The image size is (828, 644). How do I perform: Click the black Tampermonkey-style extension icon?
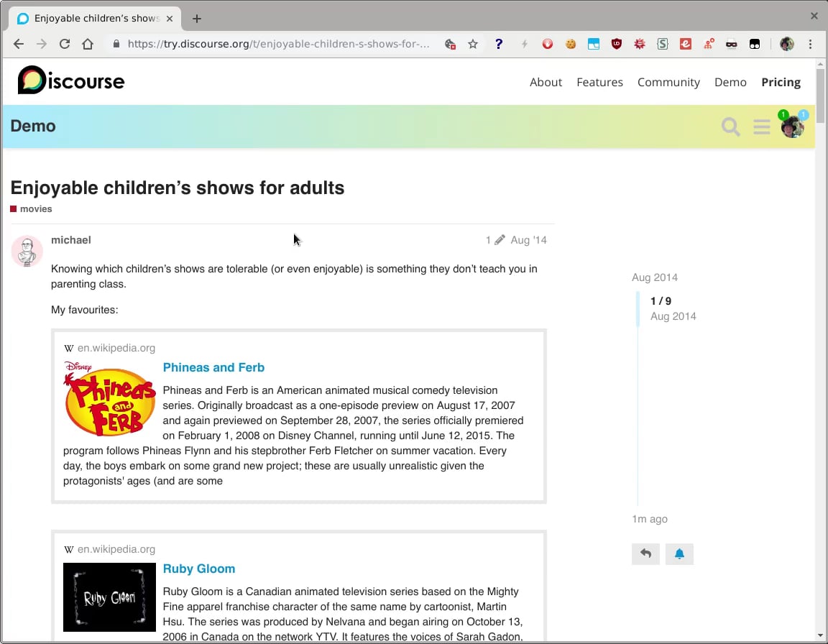click(x=755, y=44)
